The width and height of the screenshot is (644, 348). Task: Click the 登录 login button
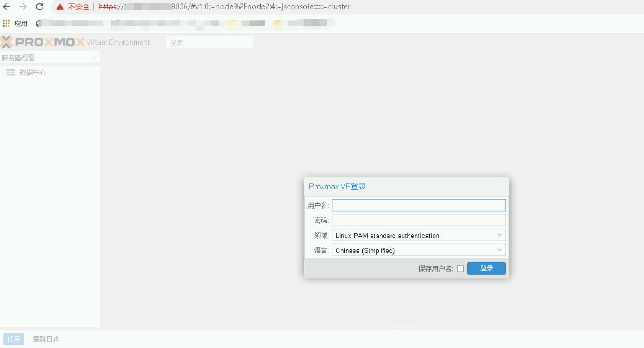(x=486, y=268)
